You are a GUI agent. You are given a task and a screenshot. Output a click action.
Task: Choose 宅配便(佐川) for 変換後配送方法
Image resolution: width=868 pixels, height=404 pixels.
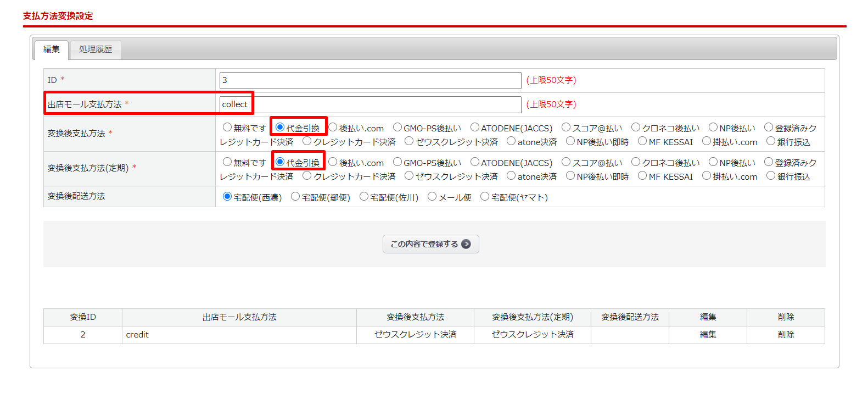pyautogui.click(x=364, y=197)
